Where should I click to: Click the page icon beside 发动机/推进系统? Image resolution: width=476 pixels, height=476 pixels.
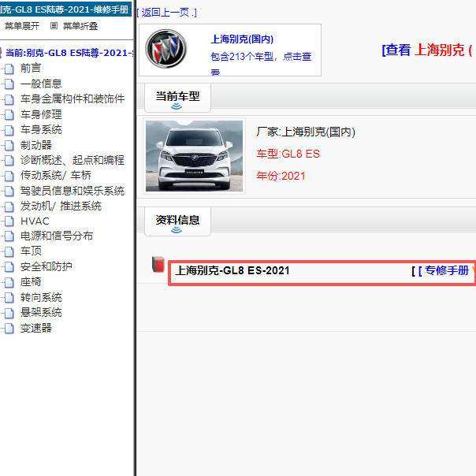pyautogui.click(x=9, y=206)
